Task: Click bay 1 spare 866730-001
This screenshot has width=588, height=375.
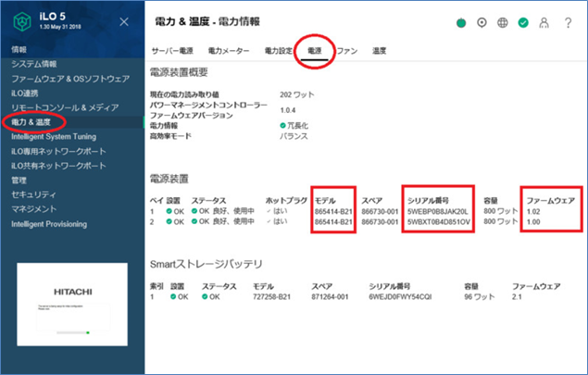Action: (380, 211)
